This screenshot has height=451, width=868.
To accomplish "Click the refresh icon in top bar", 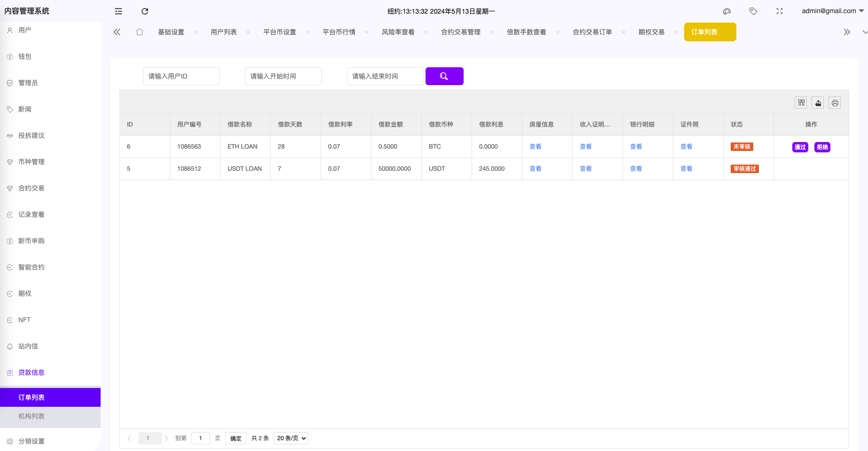I will point(145,11).
